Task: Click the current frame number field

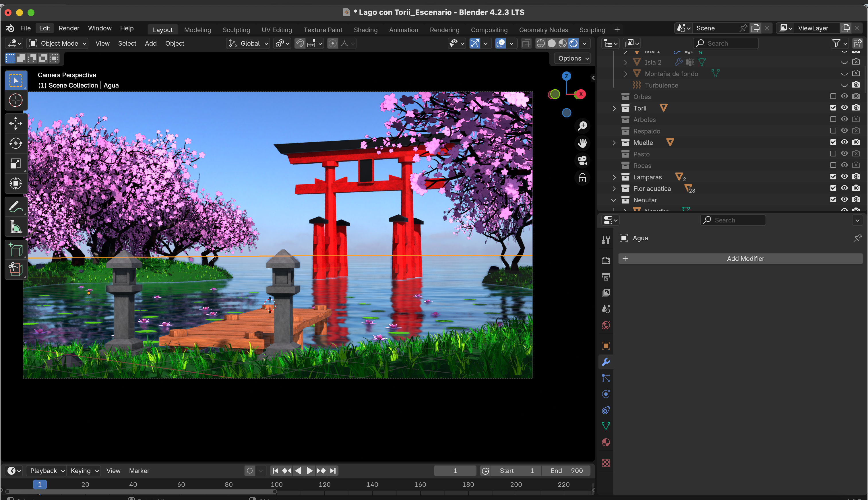Action: [455, 471]
